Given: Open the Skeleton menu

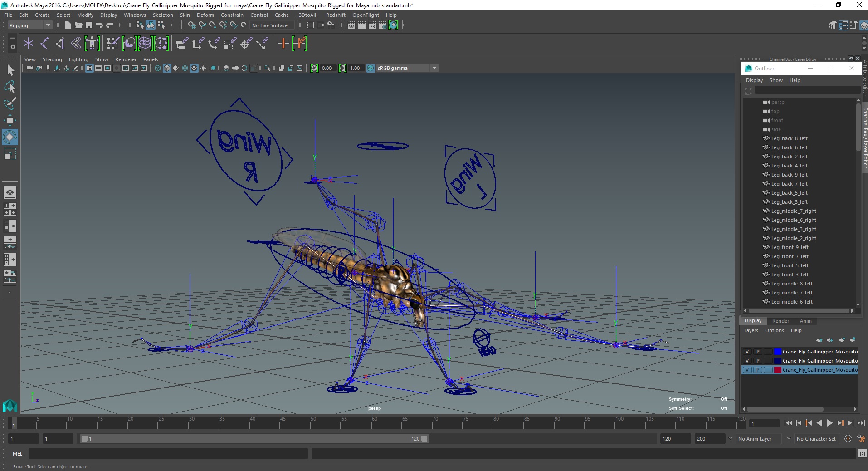Looking at the screenshot, I should 163,15.
